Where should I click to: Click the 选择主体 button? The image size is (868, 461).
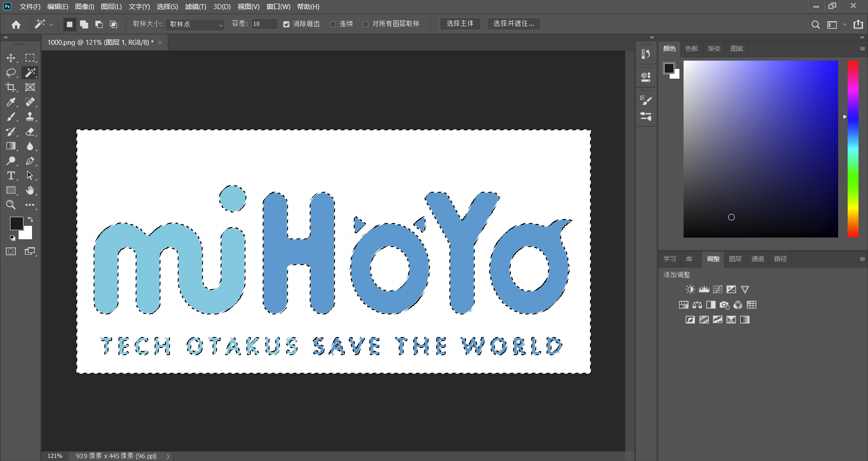click(x=460, y=24)
